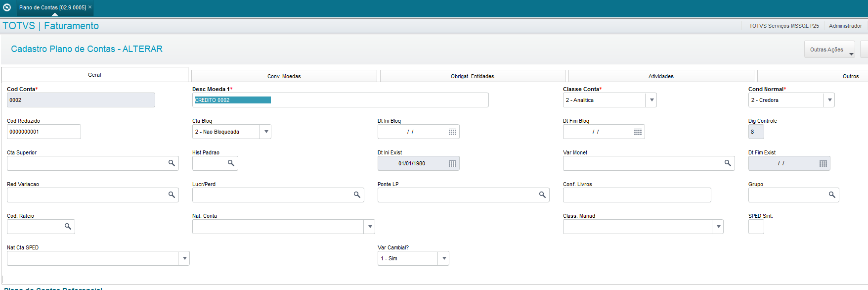Close the Plano de Contas tab
The width and height of the screenshot is (868, 290).
pyautogui.click(x=90, y=7)
